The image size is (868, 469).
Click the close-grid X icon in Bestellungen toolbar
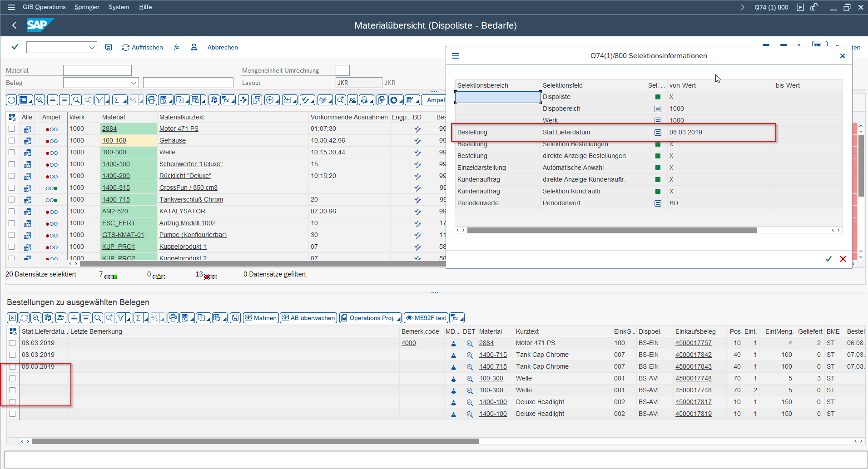pyautogui.click(x=12, y=318)
